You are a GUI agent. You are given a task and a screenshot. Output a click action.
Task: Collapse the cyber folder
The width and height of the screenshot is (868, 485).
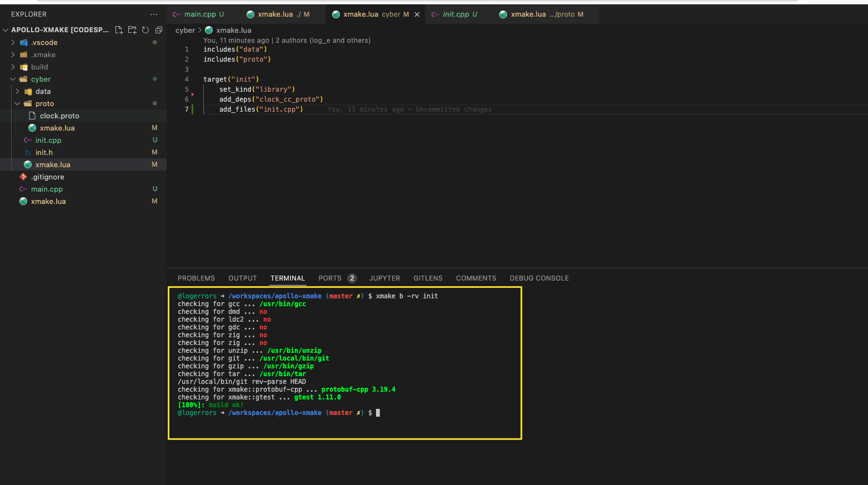tap(13, 79)
